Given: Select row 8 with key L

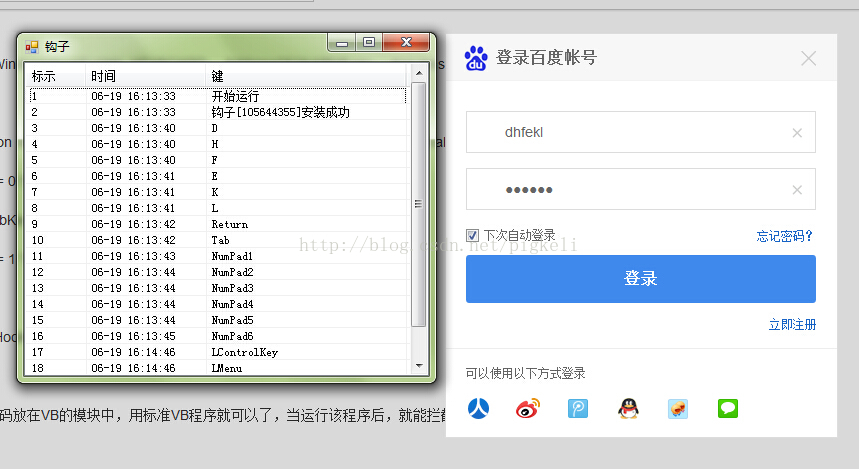Looking at the screenshot, I should 217,208.
